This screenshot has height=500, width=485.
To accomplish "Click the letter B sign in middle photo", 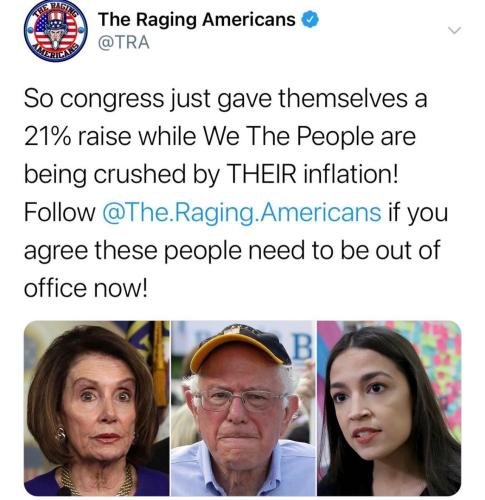I will 302,348.
